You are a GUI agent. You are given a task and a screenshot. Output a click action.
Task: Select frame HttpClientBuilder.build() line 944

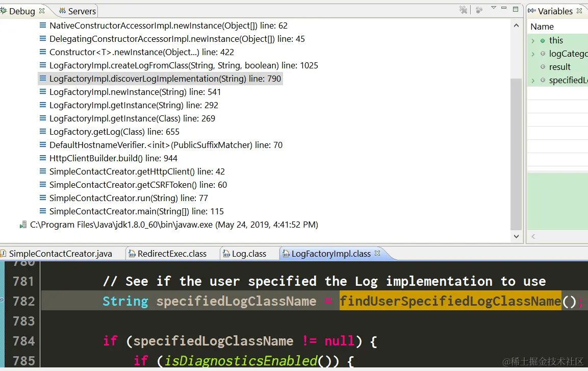pos(113,158)
